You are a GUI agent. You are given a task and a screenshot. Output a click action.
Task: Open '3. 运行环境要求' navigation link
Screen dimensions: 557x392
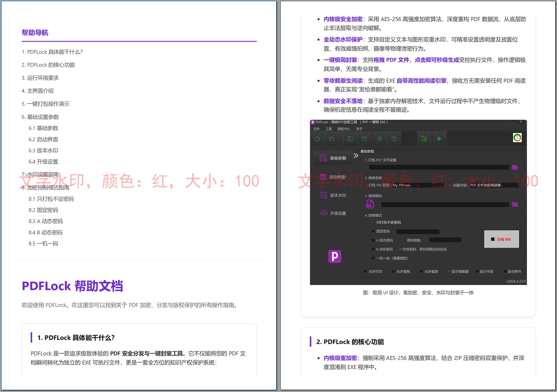pos(40,78)
